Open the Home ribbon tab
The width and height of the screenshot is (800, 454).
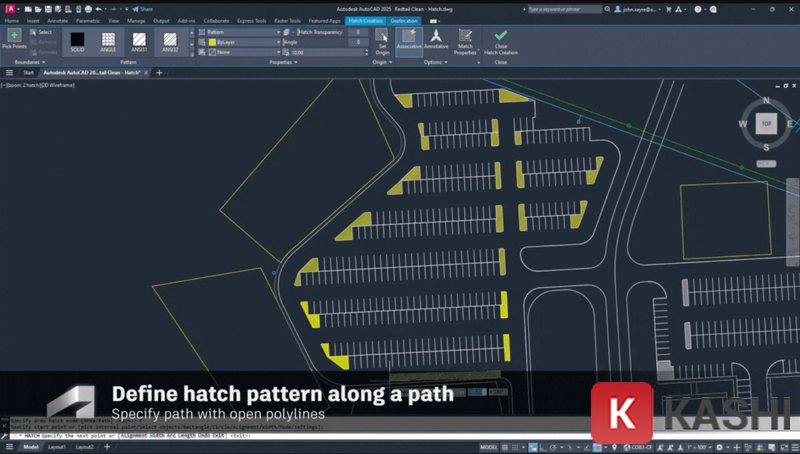[11, 21]
